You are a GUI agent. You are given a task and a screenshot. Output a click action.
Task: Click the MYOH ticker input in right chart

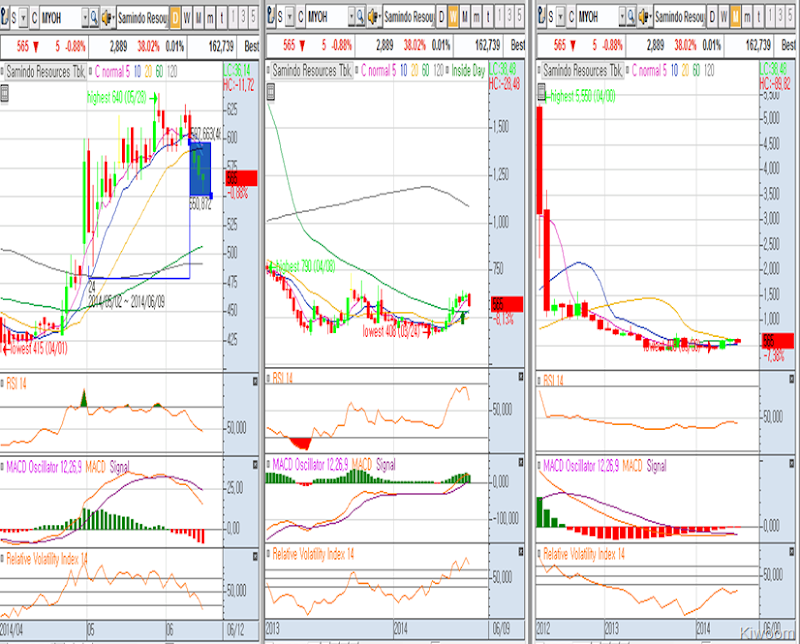[597, 17]
